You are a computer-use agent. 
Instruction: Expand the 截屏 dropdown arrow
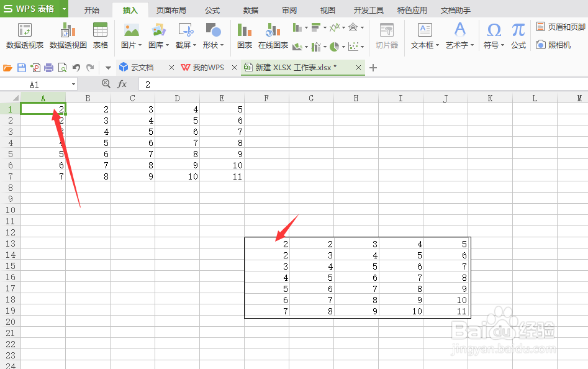coord(194,45)
